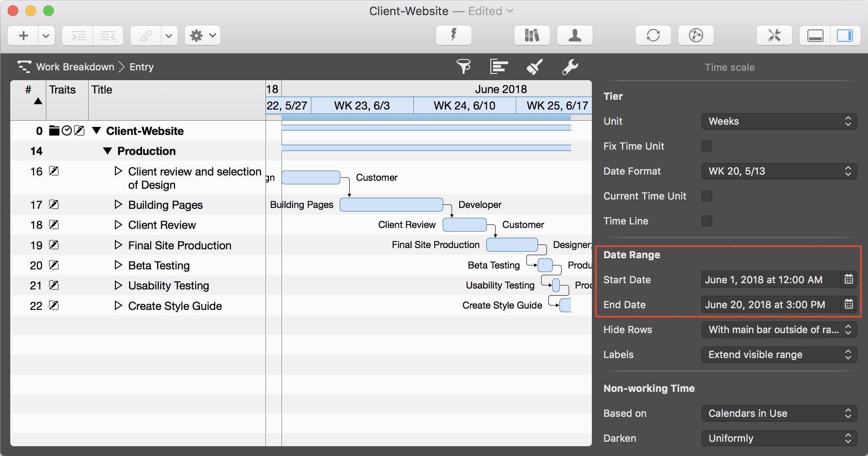Image resolution: width=868 pixels, height=456 pixels.
Task: Enable the Fix Time Unit checkbox
Action: (x=707, y=146)
